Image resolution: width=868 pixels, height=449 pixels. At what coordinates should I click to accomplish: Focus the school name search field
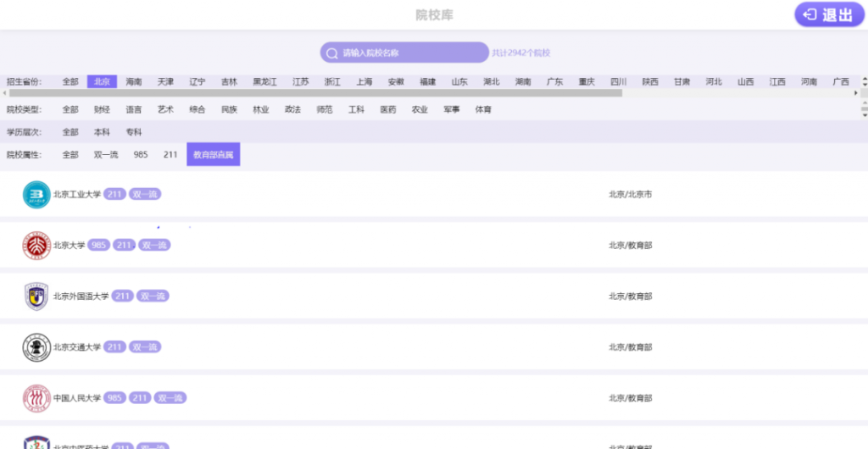tap(404, 53)
